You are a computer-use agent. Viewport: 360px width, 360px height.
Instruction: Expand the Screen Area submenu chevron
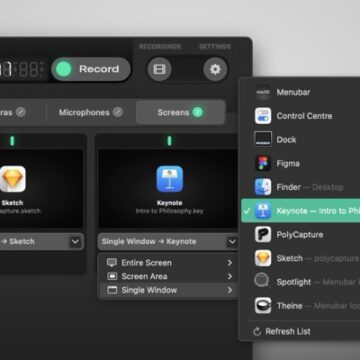(230, 276)
